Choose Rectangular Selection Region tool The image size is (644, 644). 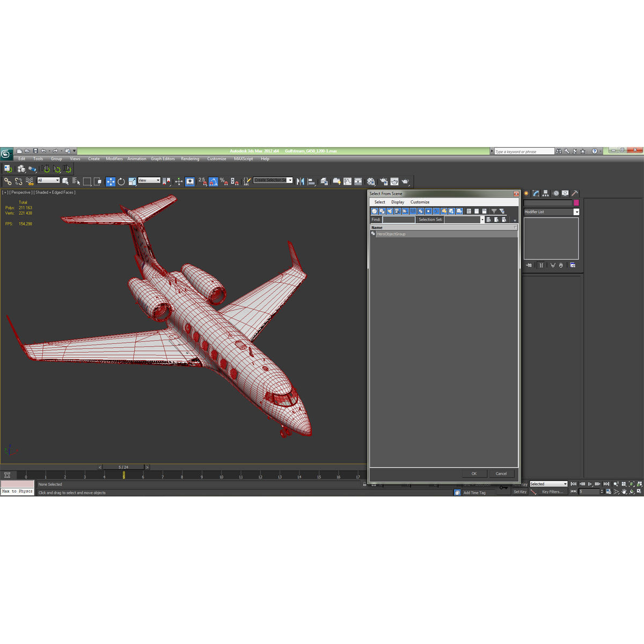coord(87,181)
